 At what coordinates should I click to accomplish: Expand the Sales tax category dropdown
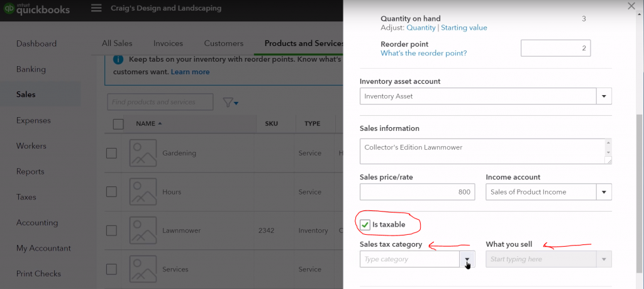(467, 259)
